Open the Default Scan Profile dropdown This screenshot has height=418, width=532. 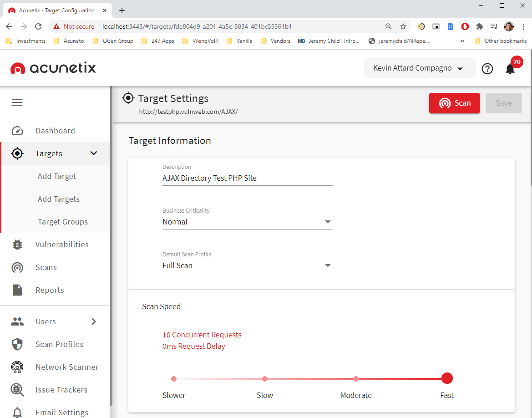(248, 265)
